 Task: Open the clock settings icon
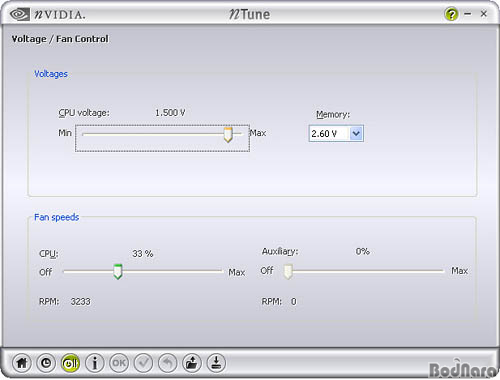tap(46, 363)
